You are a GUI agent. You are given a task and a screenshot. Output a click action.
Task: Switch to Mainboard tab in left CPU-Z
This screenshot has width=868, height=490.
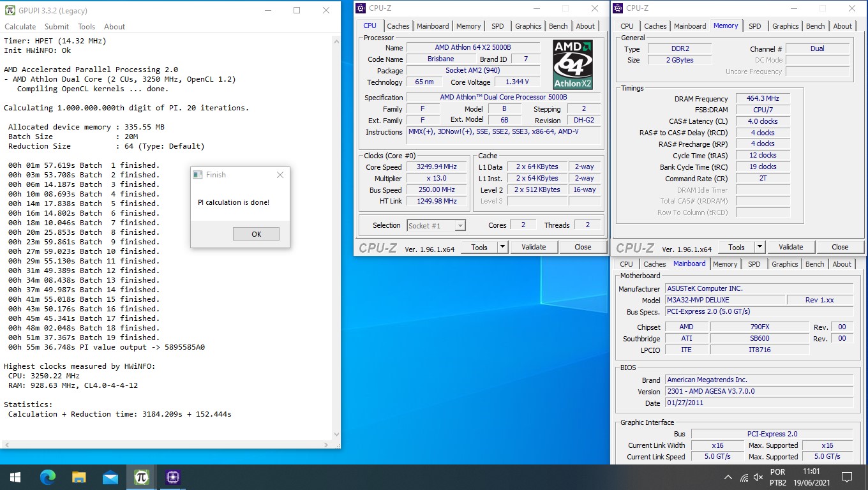pos(433,26)
